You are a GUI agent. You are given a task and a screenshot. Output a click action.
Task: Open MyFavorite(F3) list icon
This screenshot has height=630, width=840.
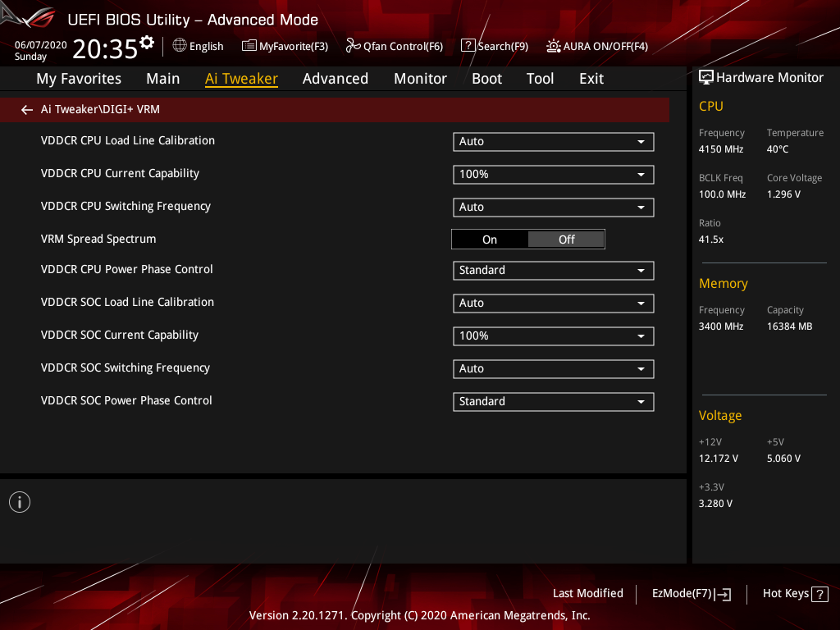click(x=249, y=46)
